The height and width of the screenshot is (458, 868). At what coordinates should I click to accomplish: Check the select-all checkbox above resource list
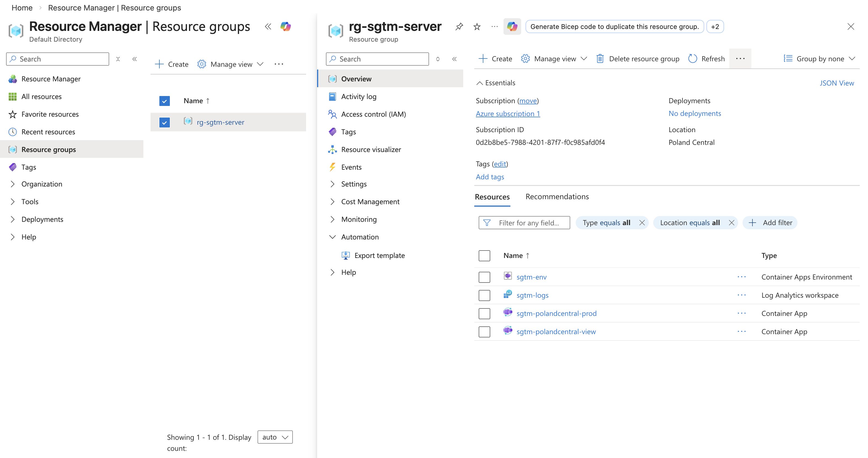pyautogui.click(x=484, y=255)
